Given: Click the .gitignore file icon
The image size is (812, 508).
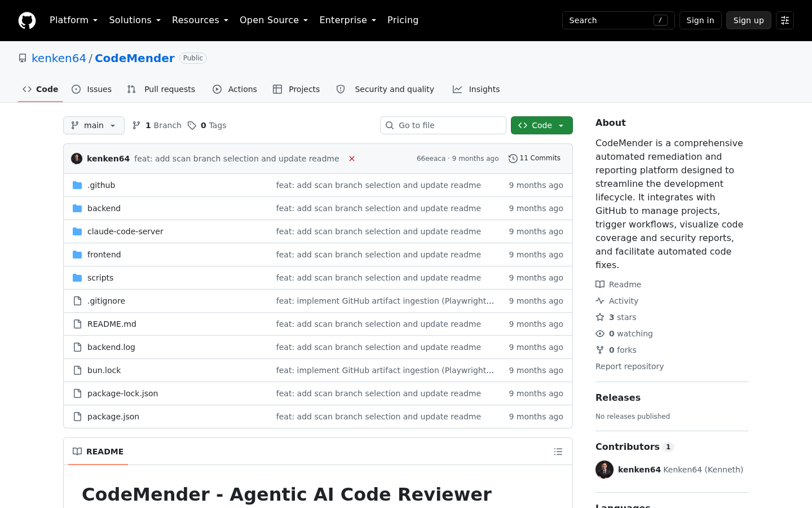Looking at the screenshot, I should (x=77, y=301).
